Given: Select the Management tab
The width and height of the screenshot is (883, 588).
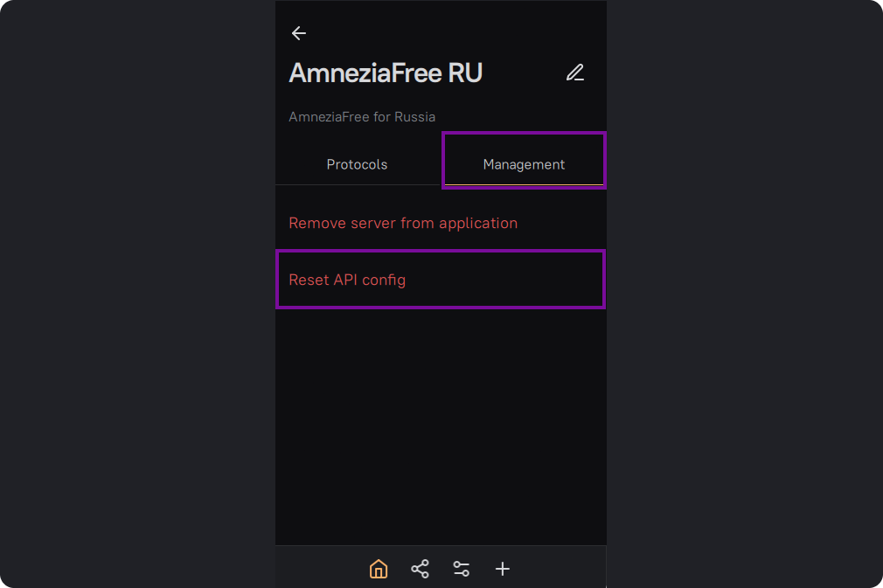Looking at the screenshot, I should [x=524, y=164].
